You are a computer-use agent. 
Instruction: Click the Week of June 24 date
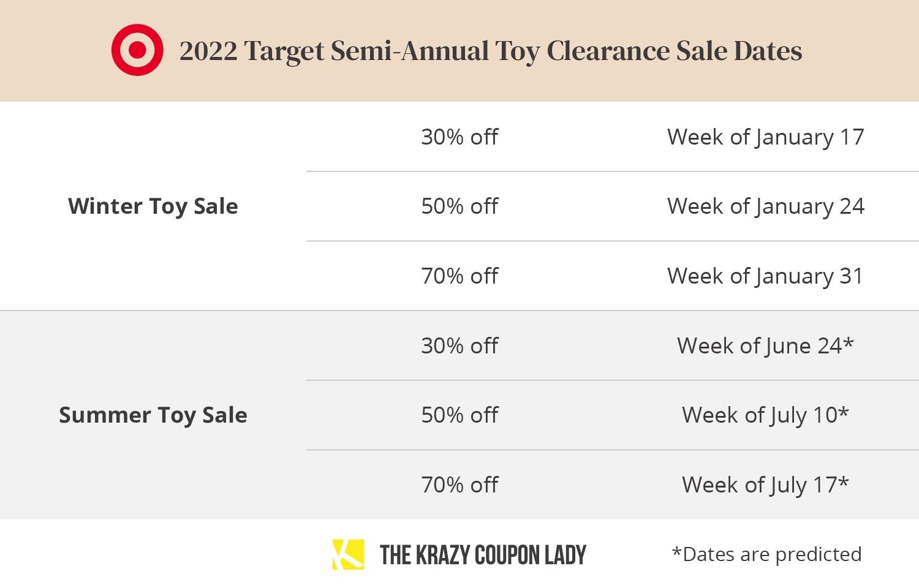(765, 347)
